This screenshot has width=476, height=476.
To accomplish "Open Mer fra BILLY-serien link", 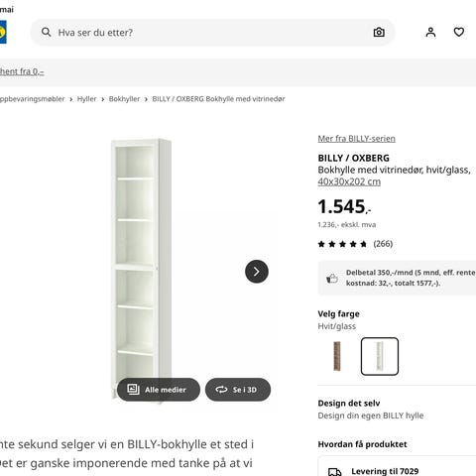I will 356,139.
